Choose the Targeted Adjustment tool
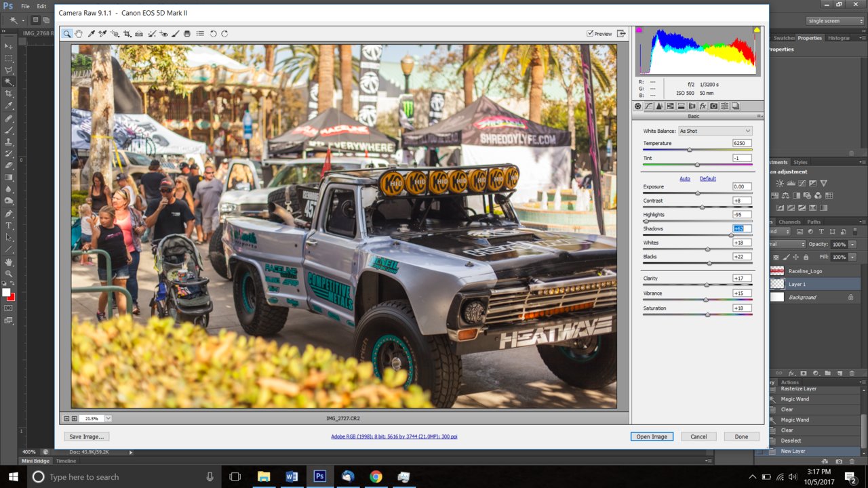Screen dimensions: 868x488 (x=115, y=34)
